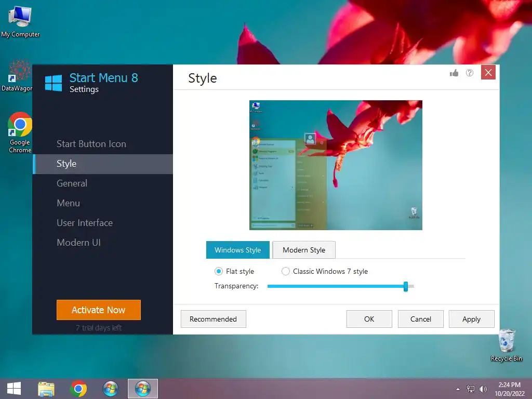Click the 'Style' page heading
Screen dimensions: 532x399
[x=203, y=78]
